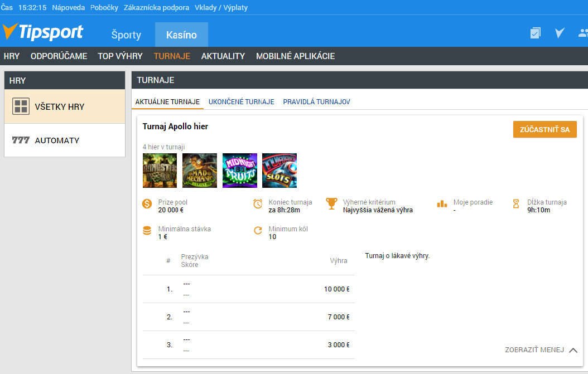This screenshot has height=374, width=588.
Task: Select Turnaje in the casino menu
Action: click(x=172, y=56)
